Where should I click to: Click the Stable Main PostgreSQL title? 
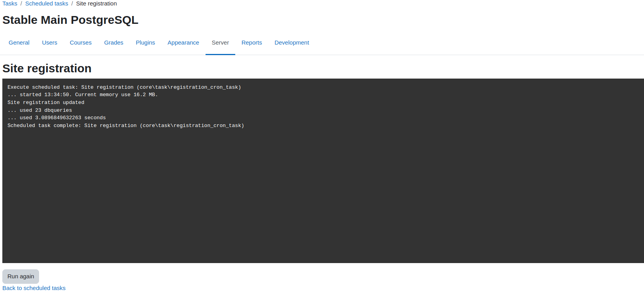tap(70, 20)
